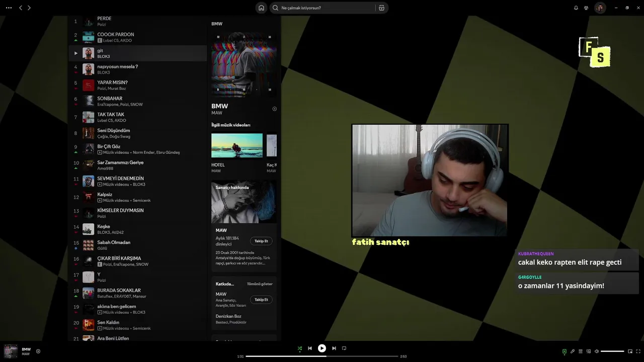Open the 'Sanatçı hakkında' artist card image
Viewport: 644px width, 362px height.
coord(244,202)
